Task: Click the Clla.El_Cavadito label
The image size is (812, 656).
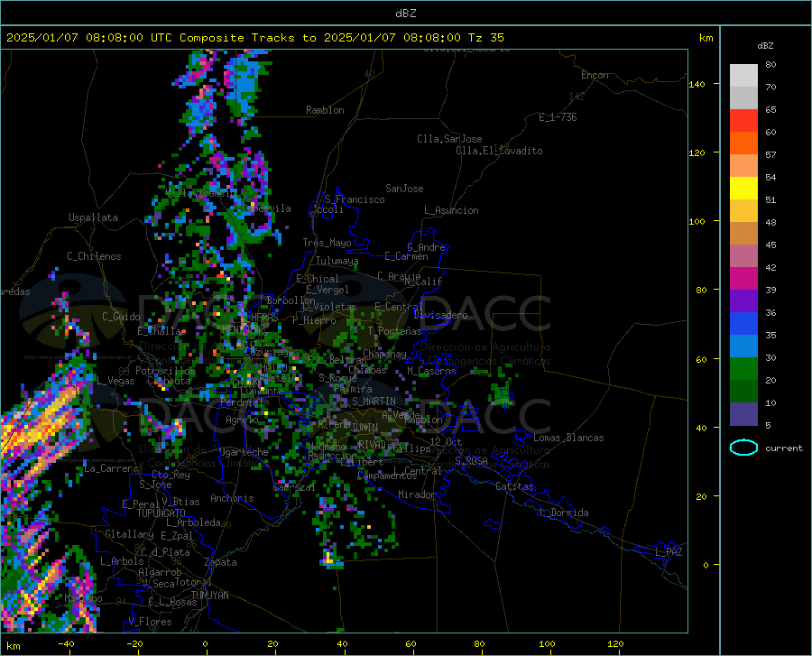Action: pyautogui.click(x=499, y=151)
